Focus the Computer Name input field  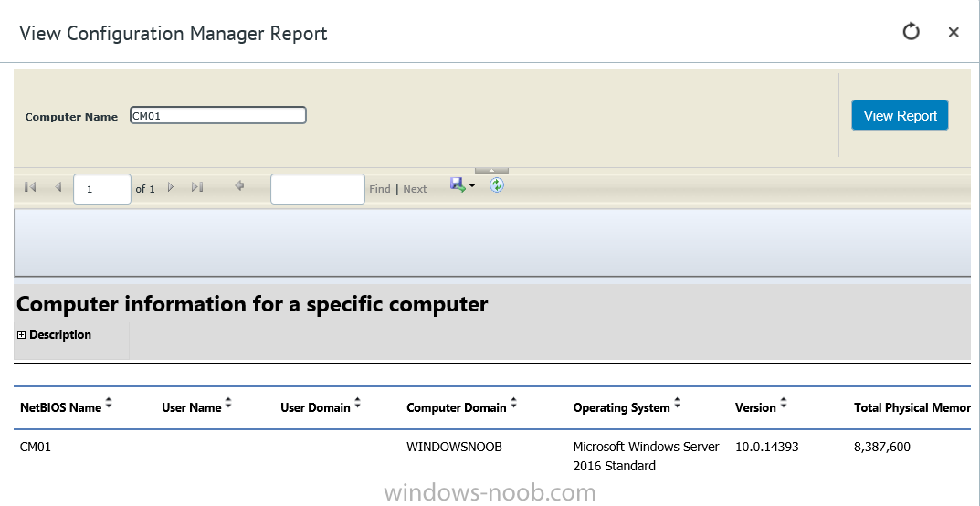click(x=218, y=116)
